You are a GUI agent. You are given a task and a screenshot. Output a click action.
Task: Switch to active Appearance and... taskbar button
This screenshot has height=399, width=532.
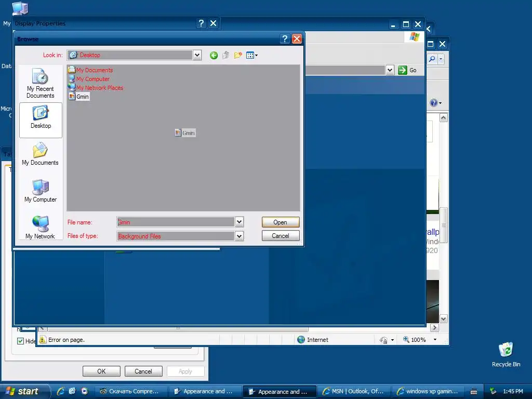click(x=280, y=392)
